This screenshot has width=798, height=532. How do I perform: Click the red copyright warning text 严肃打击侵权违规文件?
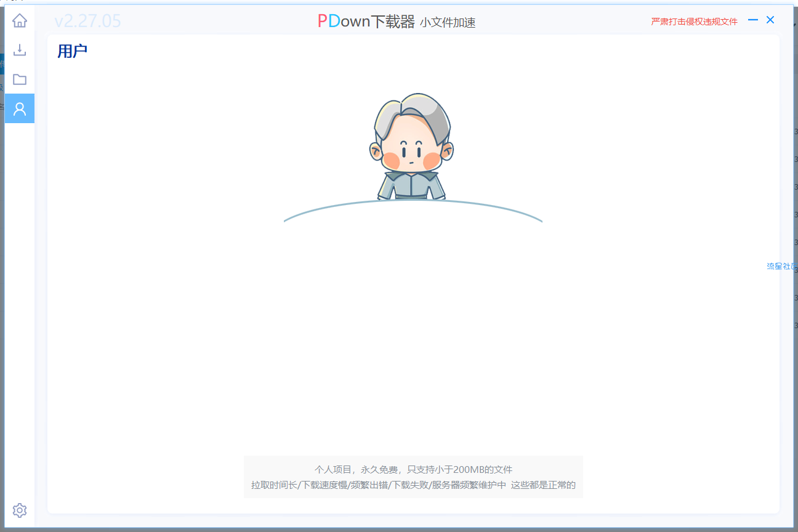coord(694,22)
